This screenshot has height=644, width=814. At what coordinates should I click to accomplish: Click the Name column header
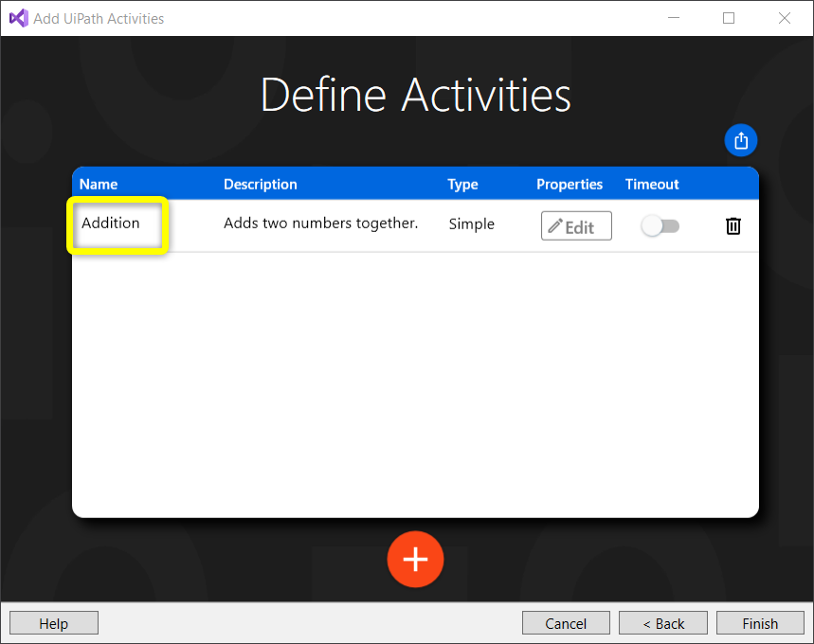point(98,184)
